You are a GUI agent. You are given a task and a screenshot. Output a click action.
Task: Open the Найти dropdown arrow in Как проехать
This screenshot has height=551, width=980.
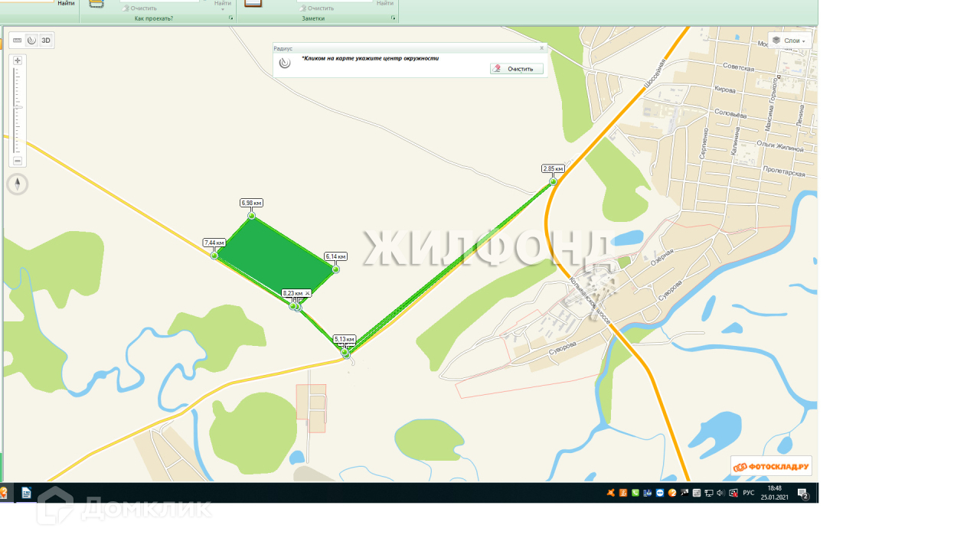coord(222,9)
